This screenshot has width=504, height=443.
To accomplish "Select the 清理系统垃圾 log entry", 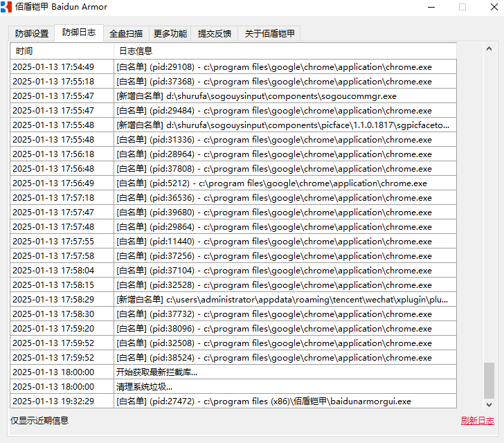I will 145,387.
